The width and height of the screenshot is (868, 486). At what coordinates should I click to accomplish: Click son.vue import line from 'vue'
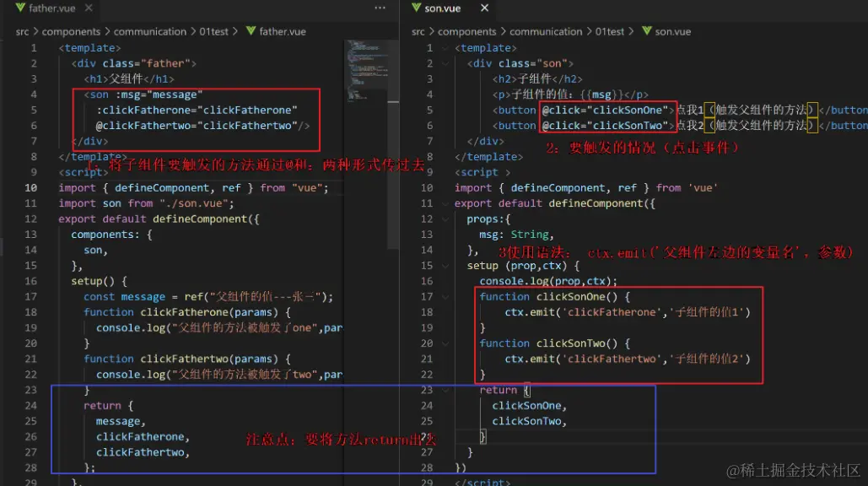[586, 187]
